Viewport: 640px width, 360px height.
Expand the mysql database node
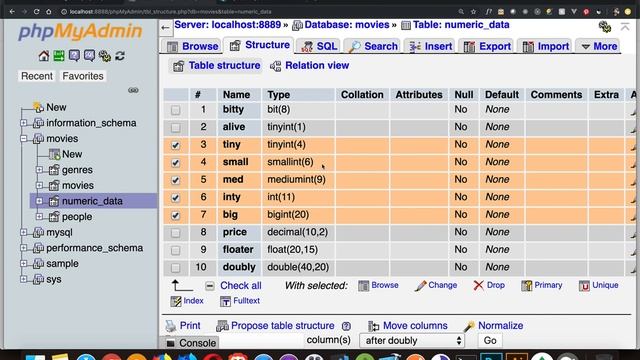click(24, 232)
